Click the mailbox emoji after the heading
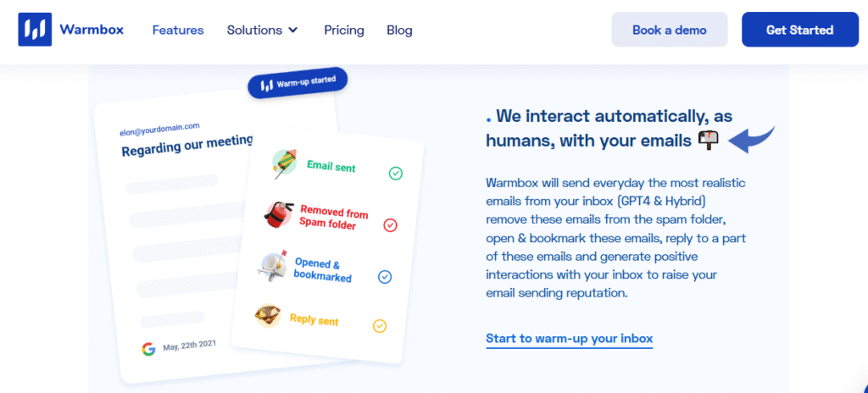The width and height of the screenshot is (868, 393). (708, 140)
